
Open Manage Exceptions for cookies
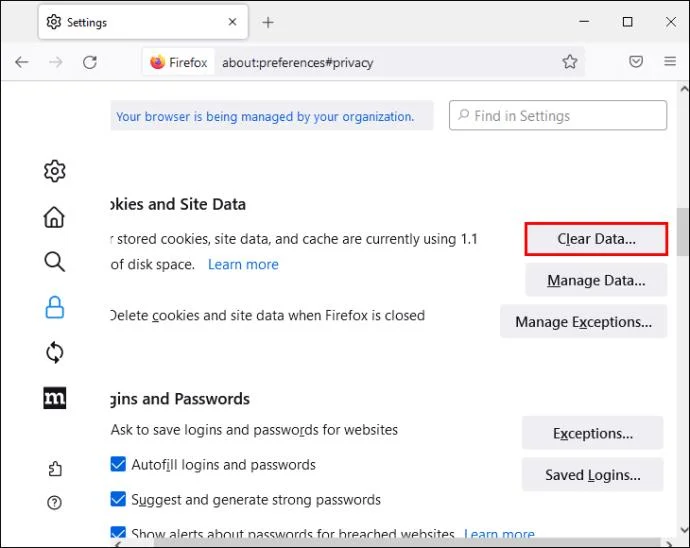coord(584,322)
